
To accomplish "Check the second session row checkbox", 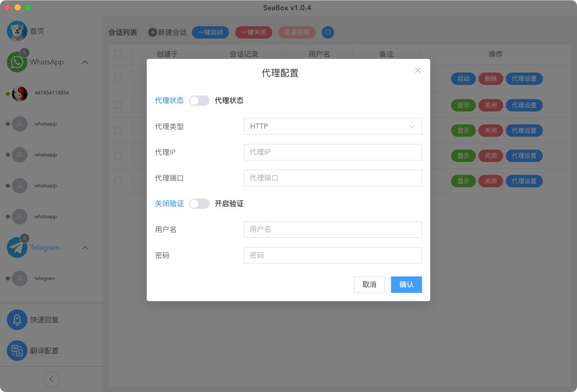I will click(118, 105).
